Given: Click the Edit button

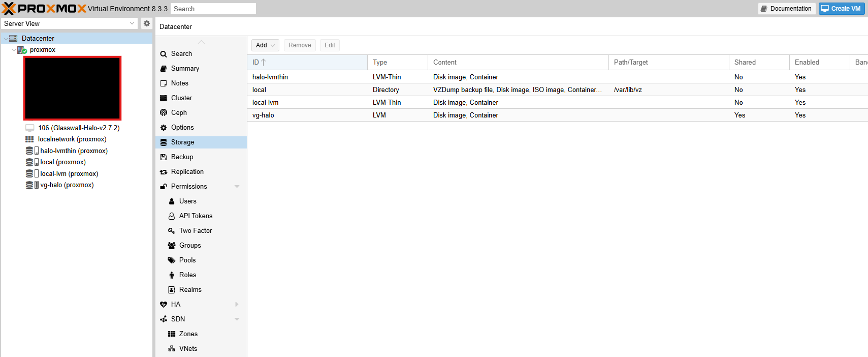Looking at the screenshot, I should tap(330, 45).
